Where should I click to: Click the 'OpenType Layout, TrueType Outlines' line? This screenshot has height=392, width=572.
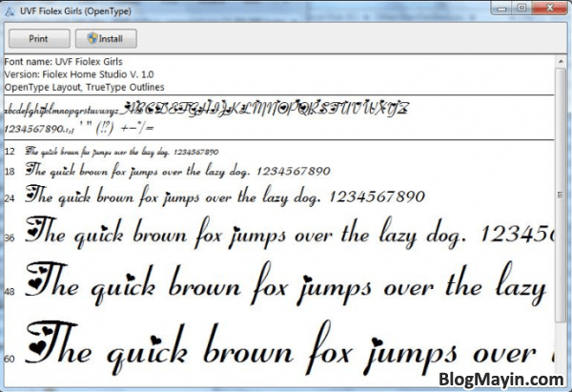84,86
